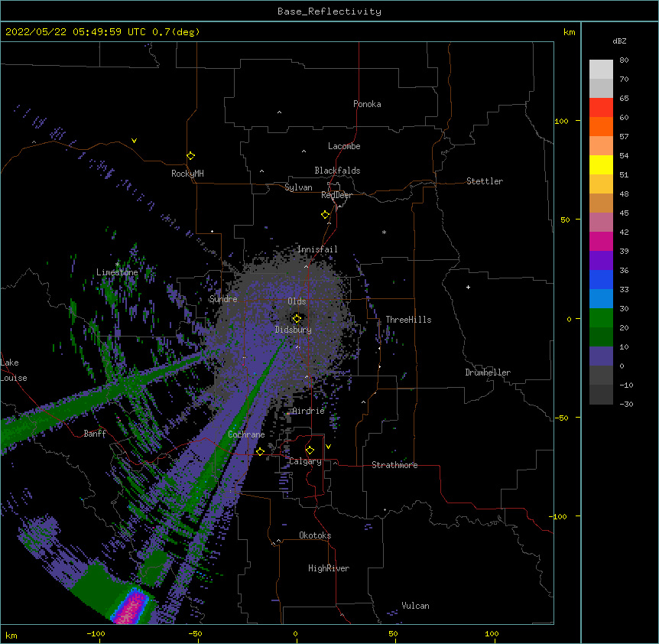Click the dBZ legend heading
Screen dimensions: 659x644
(619, 41)
